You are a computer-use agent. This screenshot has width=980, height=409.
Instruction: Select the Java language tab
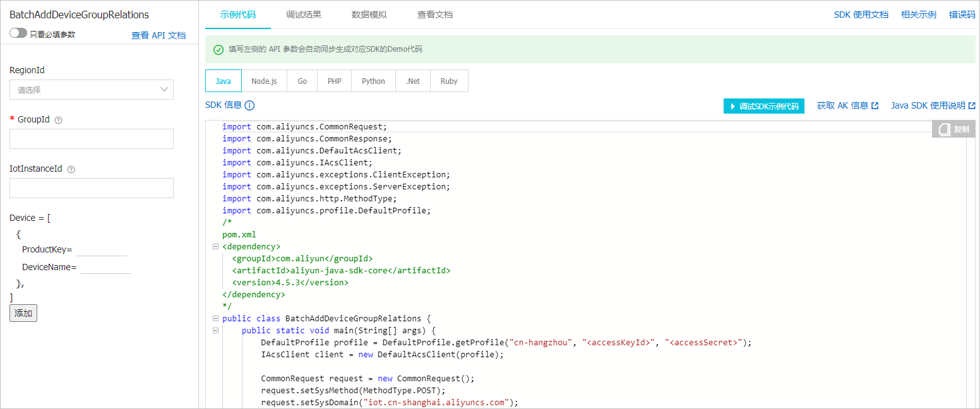point(224,81)
